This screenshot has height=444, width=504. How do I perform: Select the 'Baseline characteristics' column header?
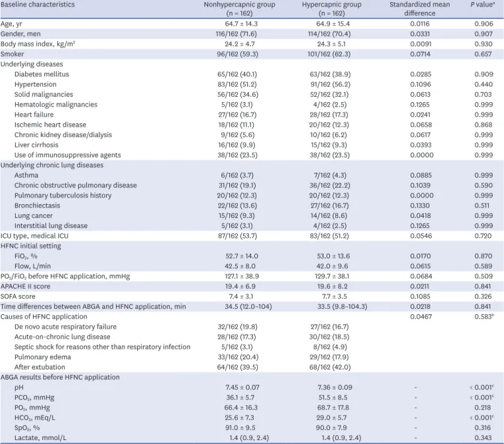tap(38, 5)
